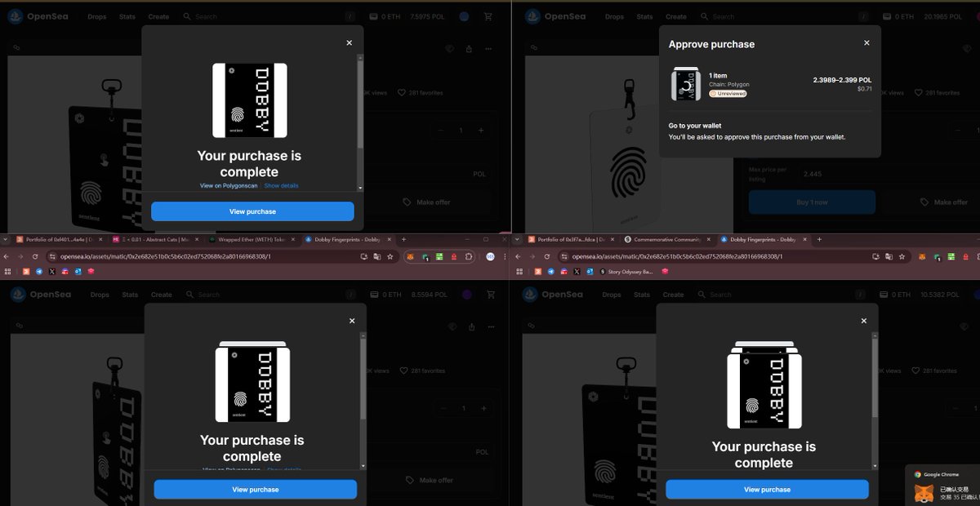The image size is (980, 506).
Task: Open Create in the 7.5975 POL window
Action: pos(158,16)
